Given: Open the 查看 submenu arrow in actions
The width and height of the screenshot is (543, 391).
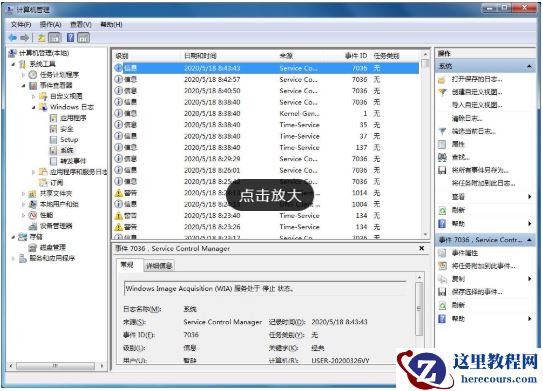Looking at the screenshot, I should (529, 197).
